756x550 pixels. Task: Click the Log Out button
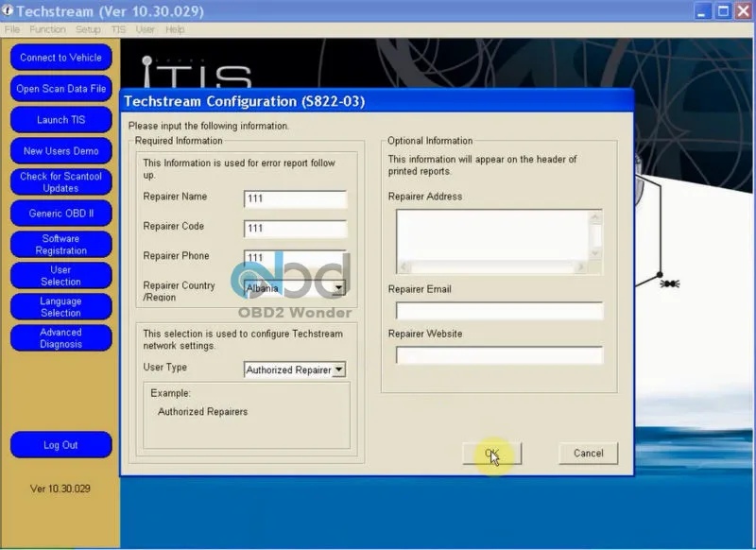click(60, 445)
